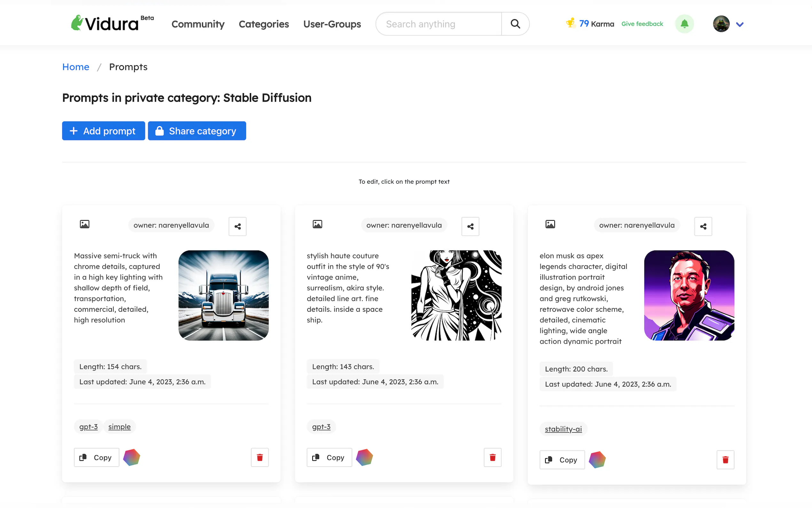812x508 pixels.
Task: Click the trash icon on the haute couture card
Action: coord(492,457)
